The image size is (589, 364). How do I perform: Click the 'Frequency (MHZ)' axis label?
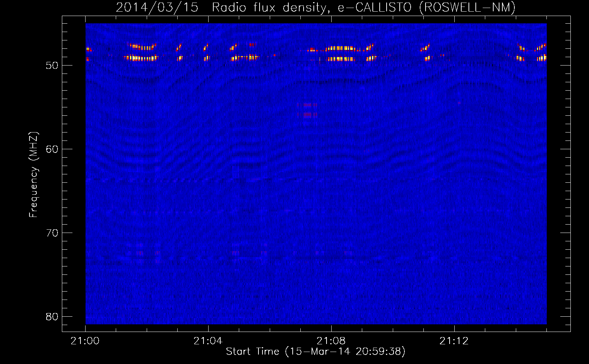(33, 175)
